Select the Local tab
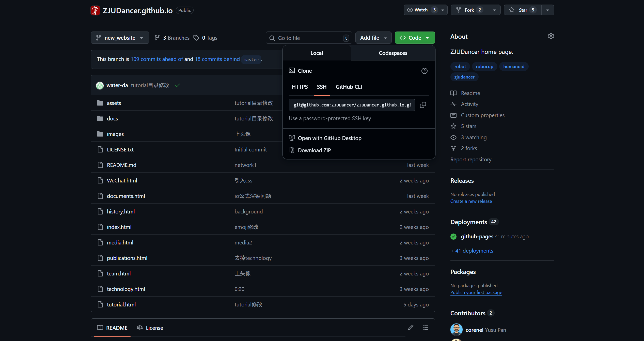The image size is (644, 341). click(317, 53)
